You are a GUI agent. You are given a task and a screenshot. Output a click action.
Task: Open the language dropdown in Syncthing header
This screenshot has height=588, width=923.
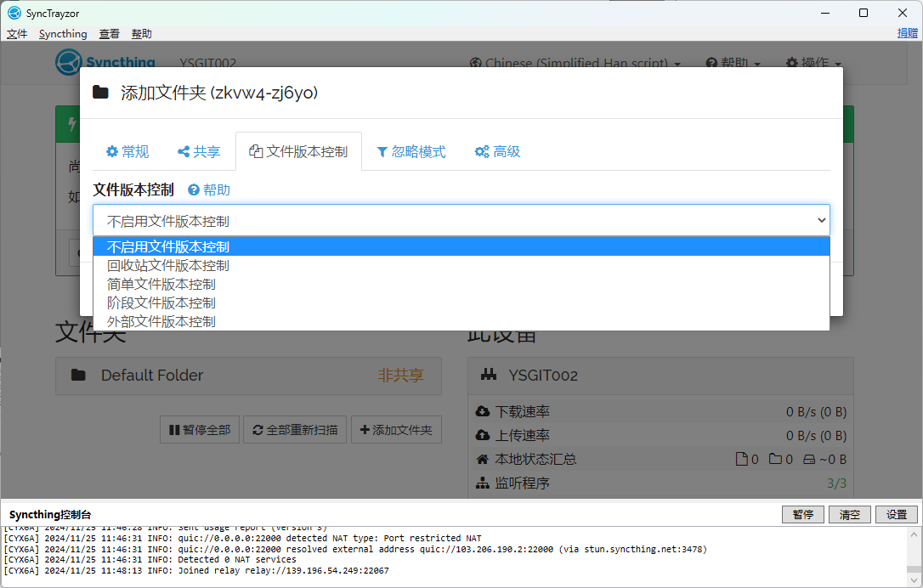575,62
